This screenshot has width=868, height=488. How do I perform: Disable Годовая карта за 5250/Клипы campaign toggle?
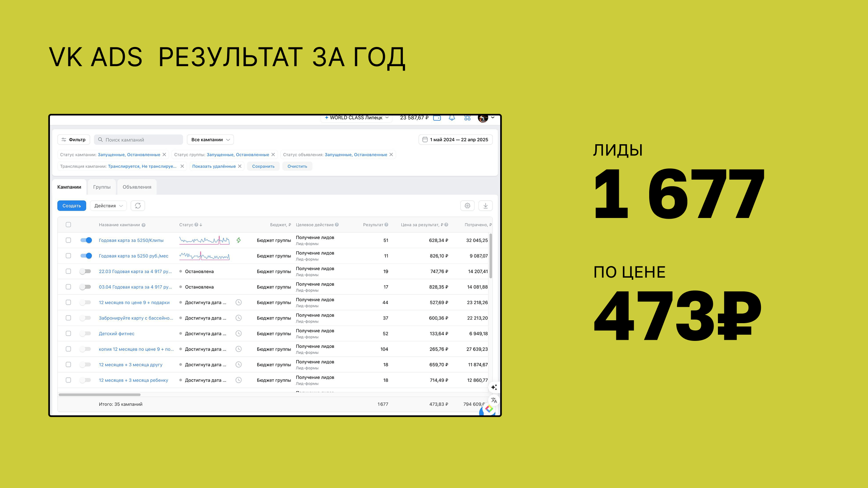click(x=86, y=240)
